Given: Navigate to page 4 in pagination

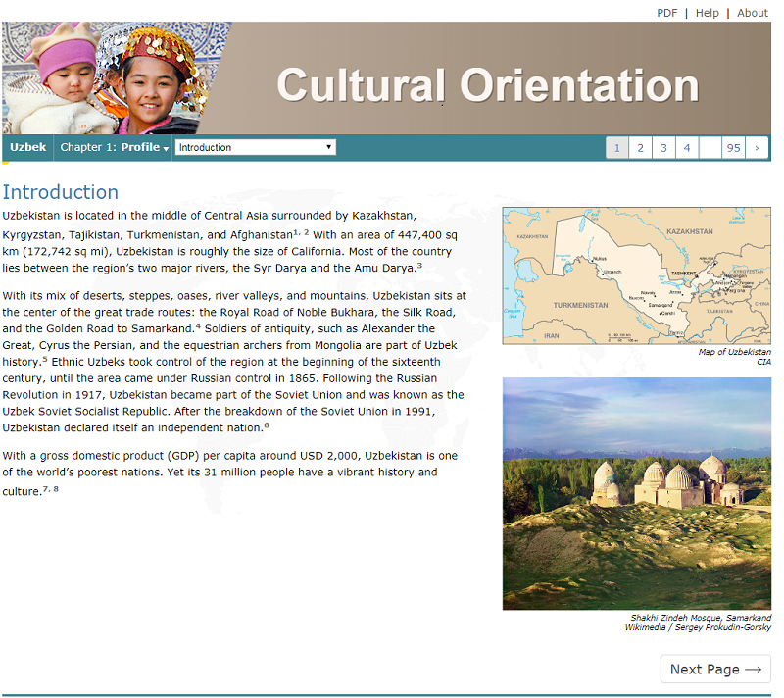Looking at the screenshot, I should point(687,148).
